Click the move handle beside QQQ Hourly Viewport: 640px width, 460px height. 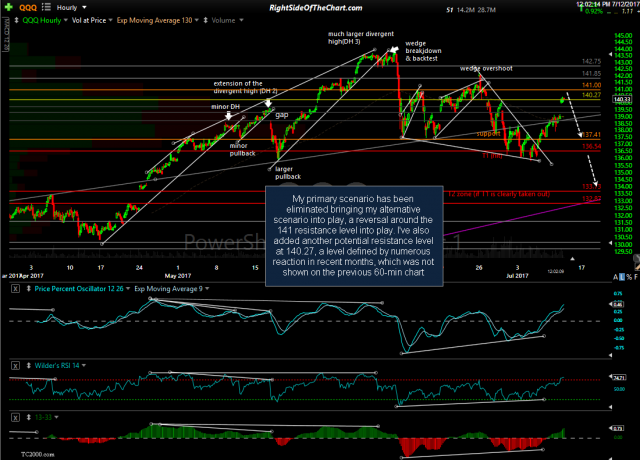[x=16, y=20]
